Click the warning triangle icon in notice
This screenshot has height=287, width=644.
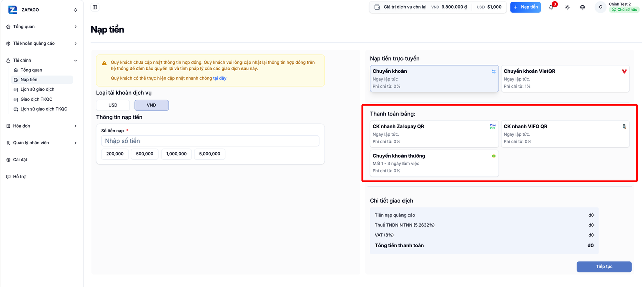104,63
